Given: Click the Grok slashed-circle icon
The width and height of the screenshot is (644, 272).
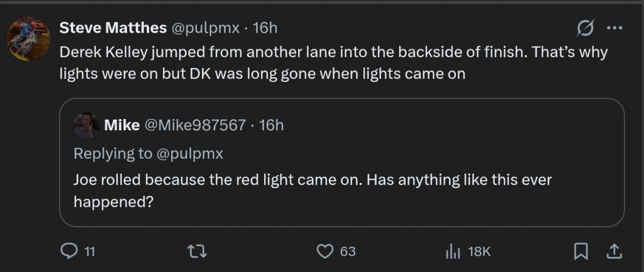Looking at the screenshot, I should pos(586,28).
